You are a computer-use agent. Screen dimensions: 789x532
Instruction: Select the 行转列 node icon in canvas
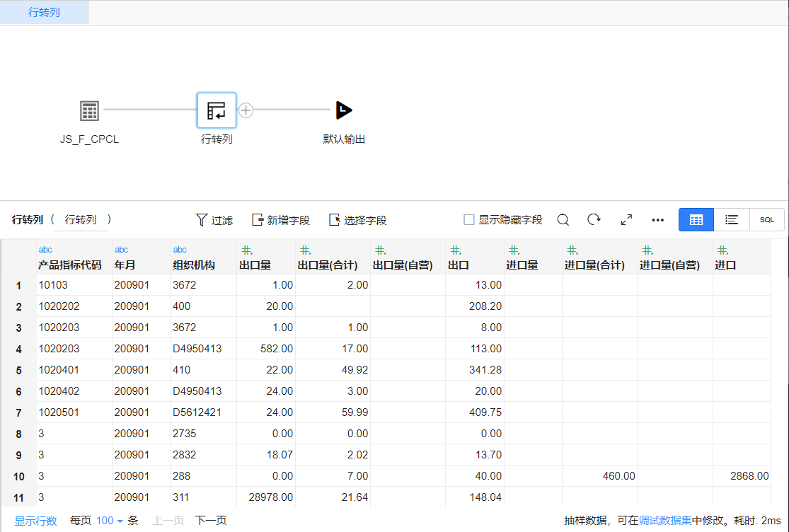pos(217,111)
